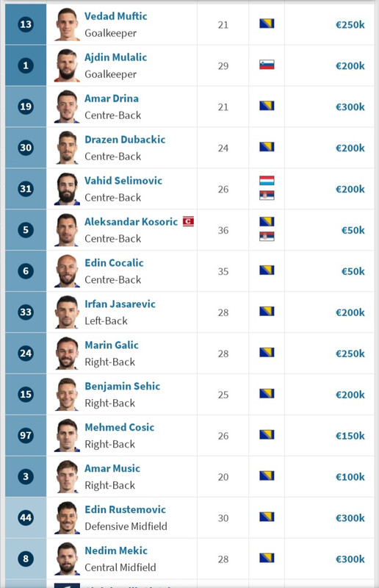
Task: Click jersey number 13 badge
Action: (26, 24)
